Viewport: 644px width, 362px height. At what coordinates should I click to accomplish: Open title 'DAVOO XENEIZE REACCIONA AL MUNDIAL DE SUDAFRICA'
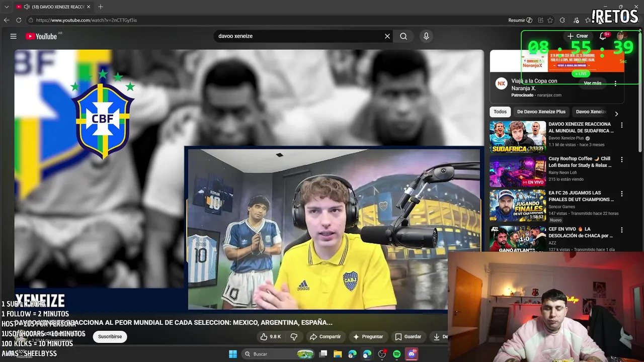(581, 127)
